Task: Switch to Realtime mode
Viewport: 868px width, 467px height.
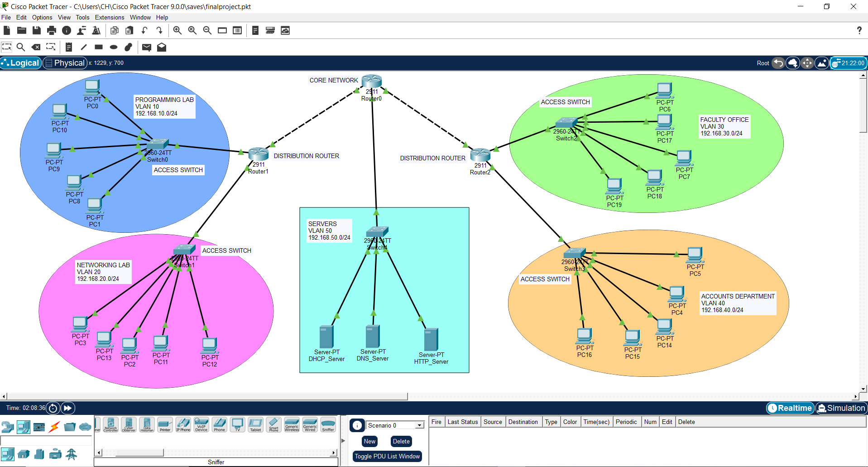Action: click(790, 408)
